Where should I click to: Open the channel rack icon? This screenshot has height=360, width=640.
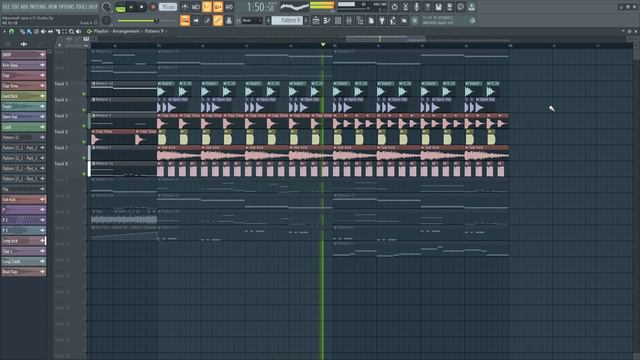(x=338, y=20)
